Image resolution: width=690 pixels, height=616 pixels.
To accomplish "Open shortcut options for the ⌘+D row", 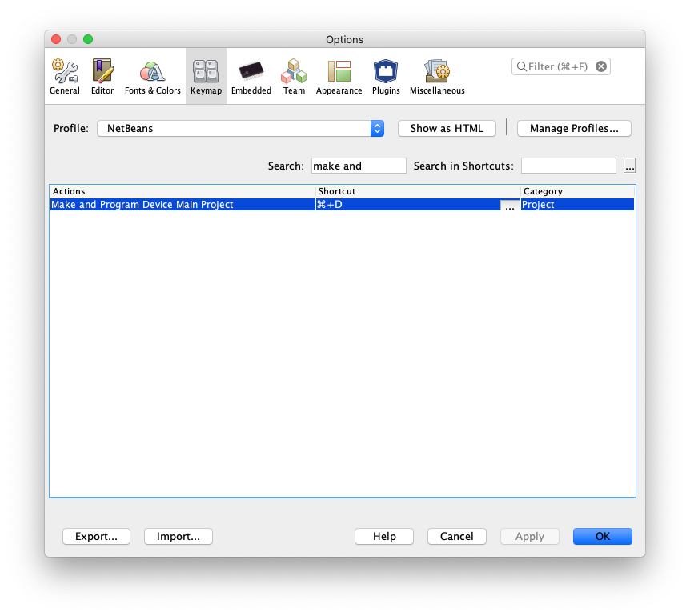I will 510,206.
